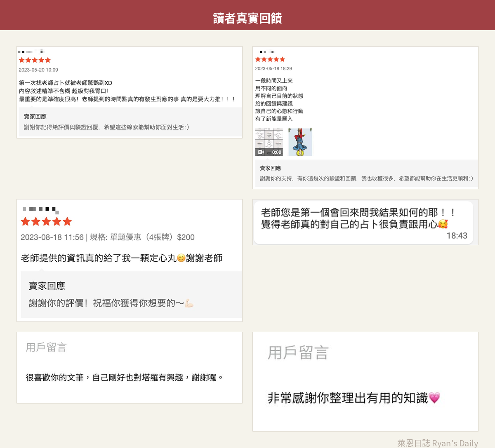
Task: Click the smiling emoji after 定心丸
Action: pyautogui.click(x=181, y=258)
